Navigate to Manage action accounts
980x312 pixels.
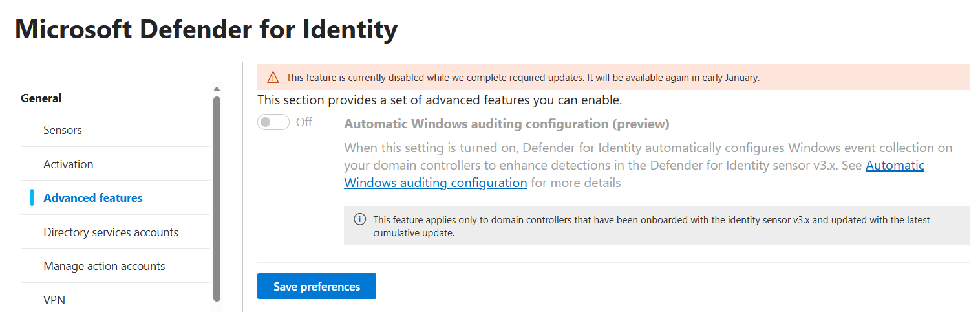click(x=104, y=266)
